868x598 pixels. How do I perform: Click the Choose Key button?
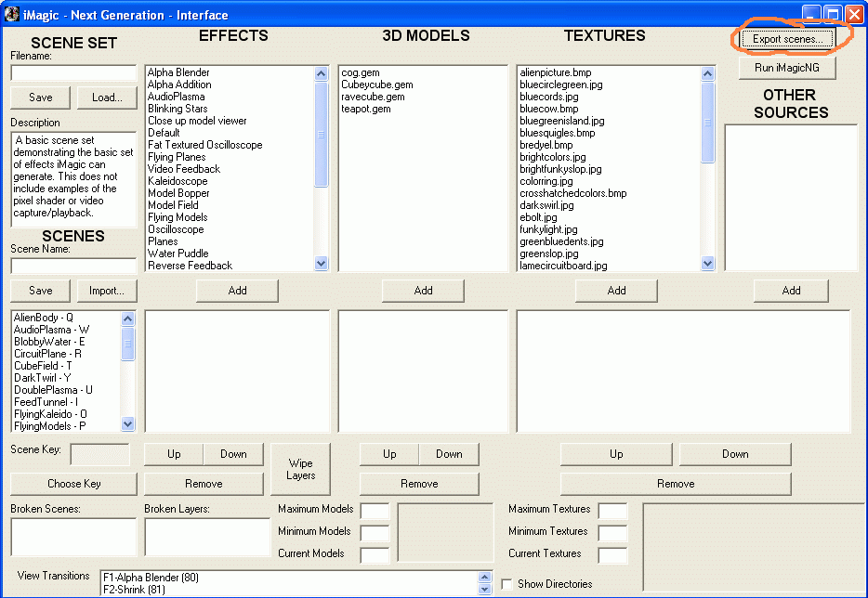click(74, 484)
